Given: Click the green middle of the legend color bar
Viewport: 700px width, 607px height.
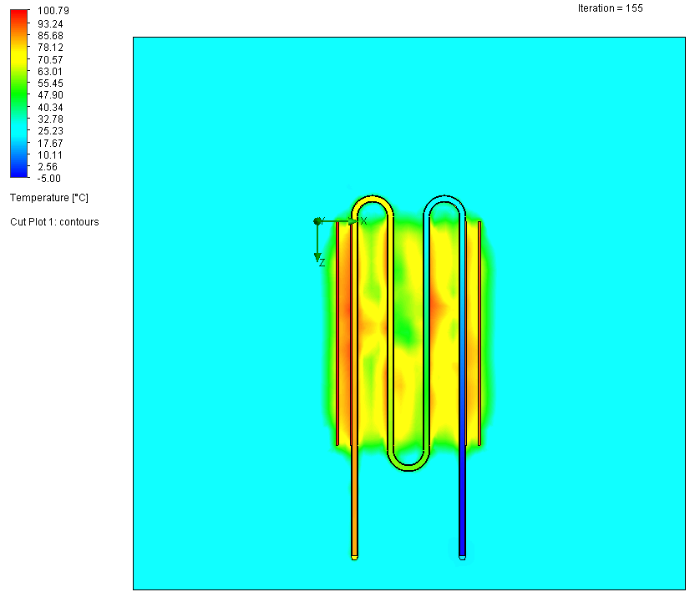Looking at the screenshot, I should pyautogui.click(x=18, y=95).
